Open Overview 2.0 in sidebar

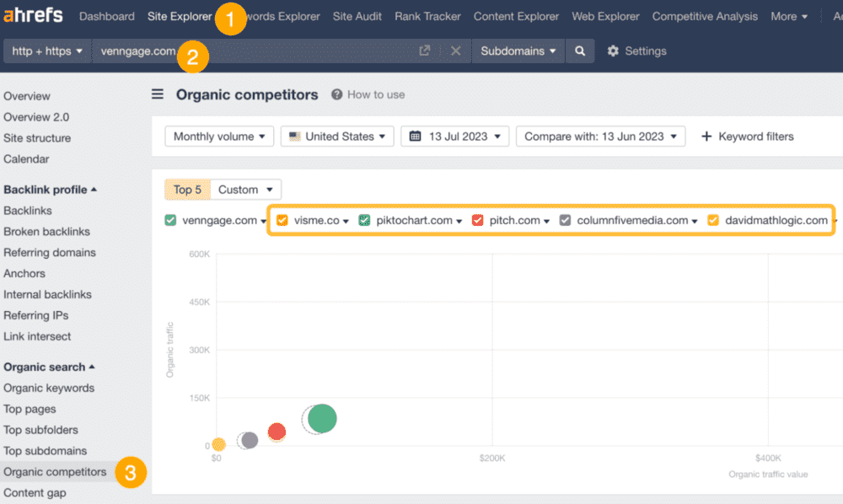(36, 117)
